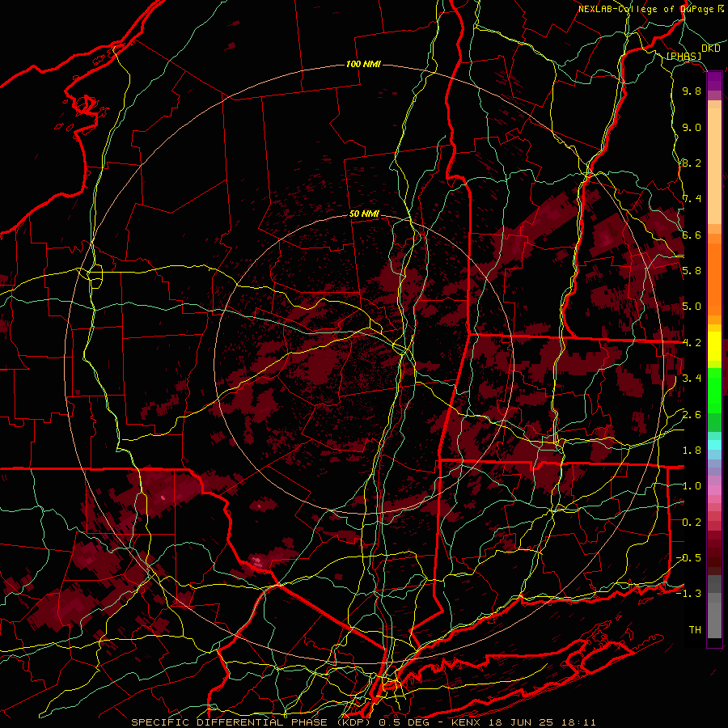The height and width of the screenshot is (728, 728).
Task: Click the 3.4 value on the color scale
Action: point(692,379)
